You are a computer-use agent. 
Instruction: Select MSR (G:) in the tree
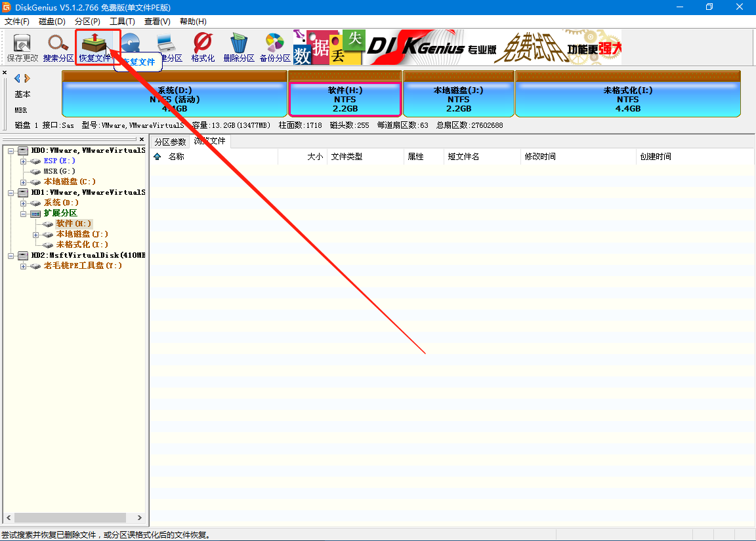tap(59, 172)
